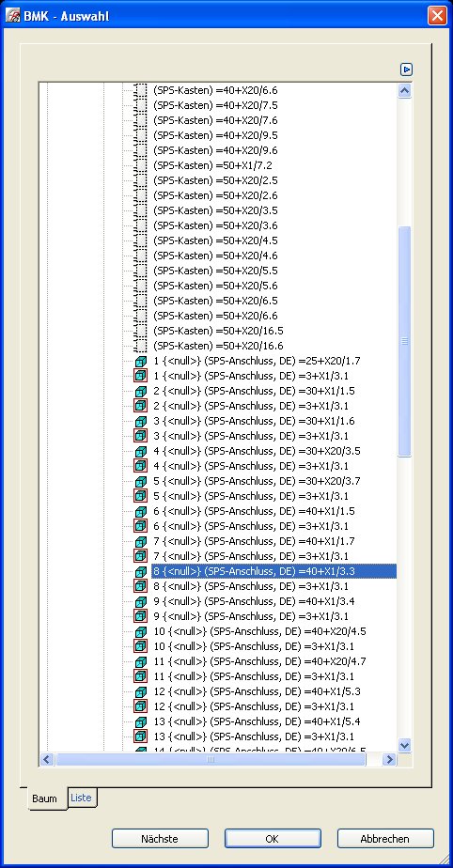Click the BMK app icon in title bar
This screenshot has width=453, height=868.
click(x=12, y=15)
